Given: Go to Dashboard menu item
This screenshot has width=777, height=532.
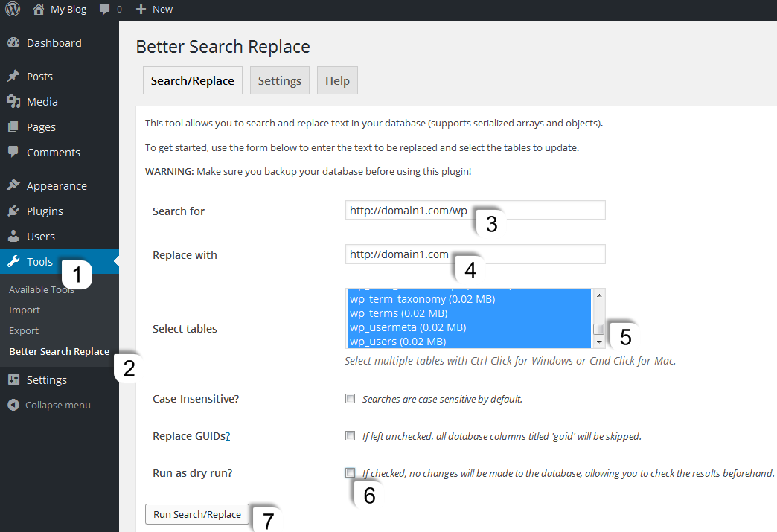Looking at the screenshot, I should [x=54, y=43].
